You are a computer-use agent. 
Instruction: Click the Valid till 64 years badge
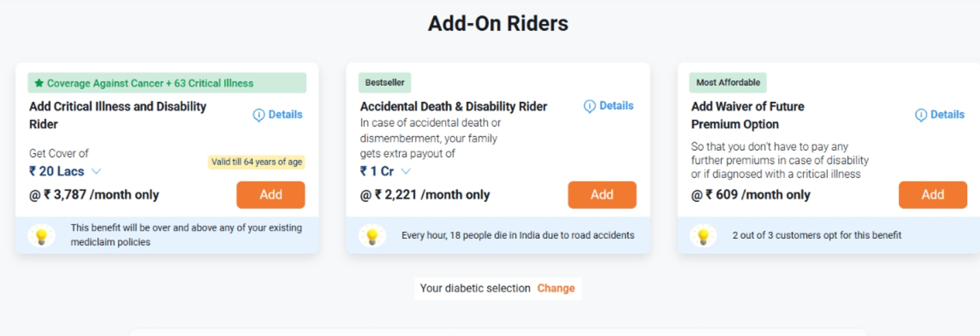(x=257, y=162)
